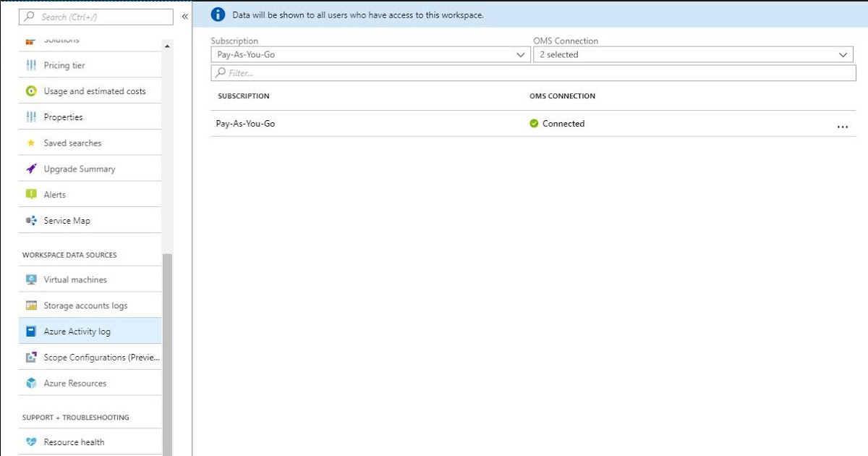Open the row ellipsis context menu
868x456 pixels.
pos(843,126)
